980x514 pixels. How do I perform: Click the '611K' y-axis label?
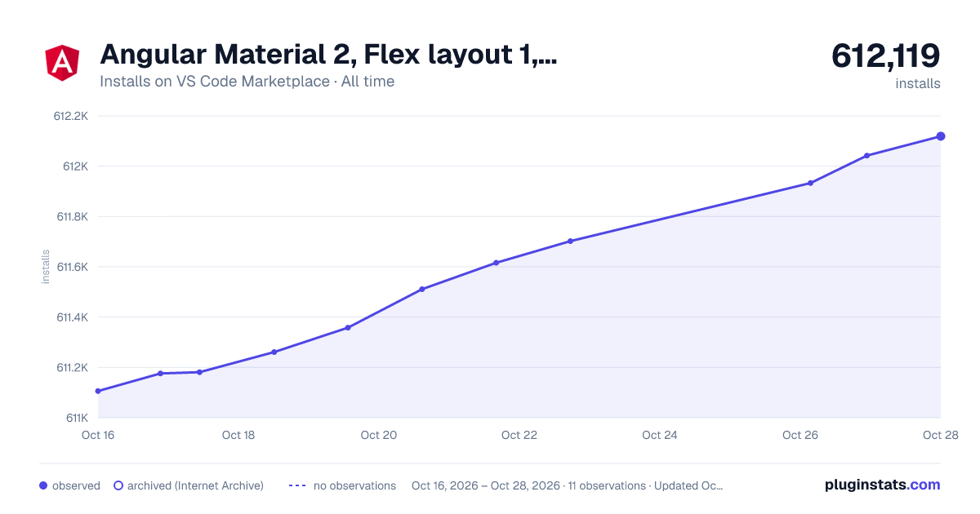(x=76, y=418)
